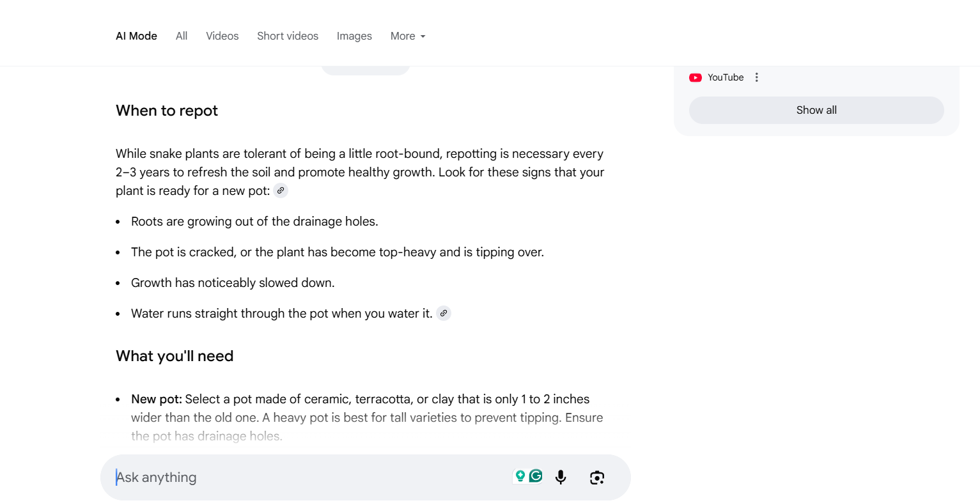This screenshot has height=503, width=980.
Task: Open the source link icon after 'new pot:'
Action: pos(280,190)
